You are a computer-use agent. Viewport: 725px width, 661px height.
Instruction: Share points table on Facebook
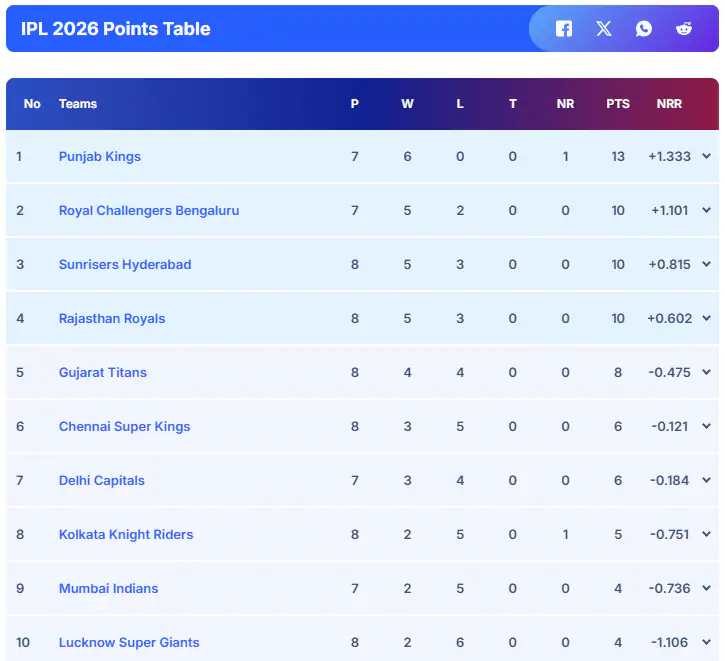[x=564, y=29]
